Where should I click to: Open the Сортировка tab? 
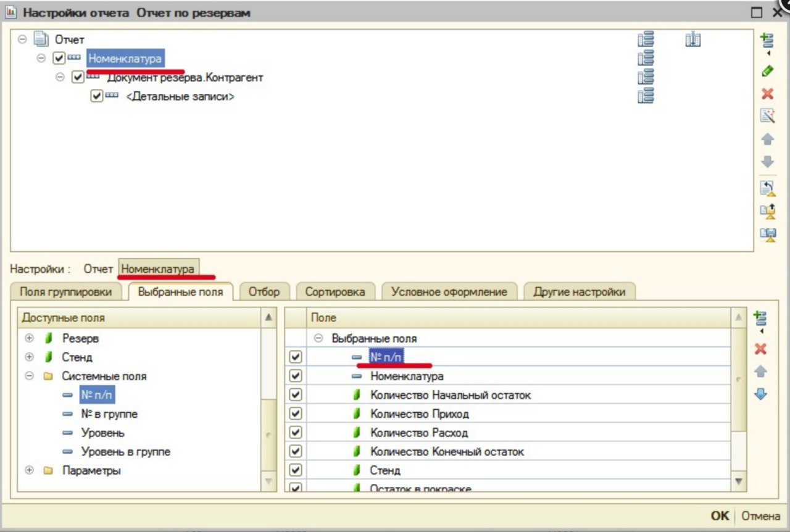pos(335,292)
